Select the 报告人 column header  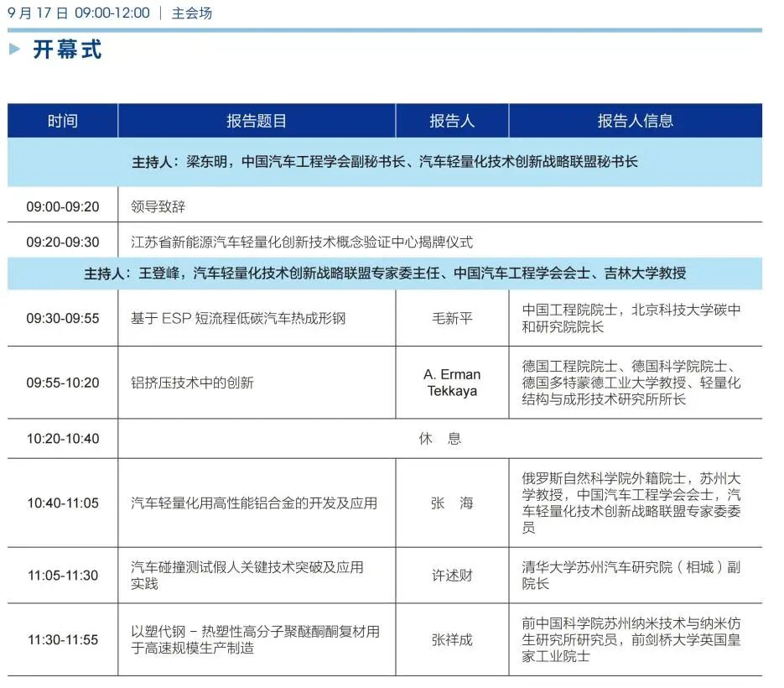click(452, 121)
